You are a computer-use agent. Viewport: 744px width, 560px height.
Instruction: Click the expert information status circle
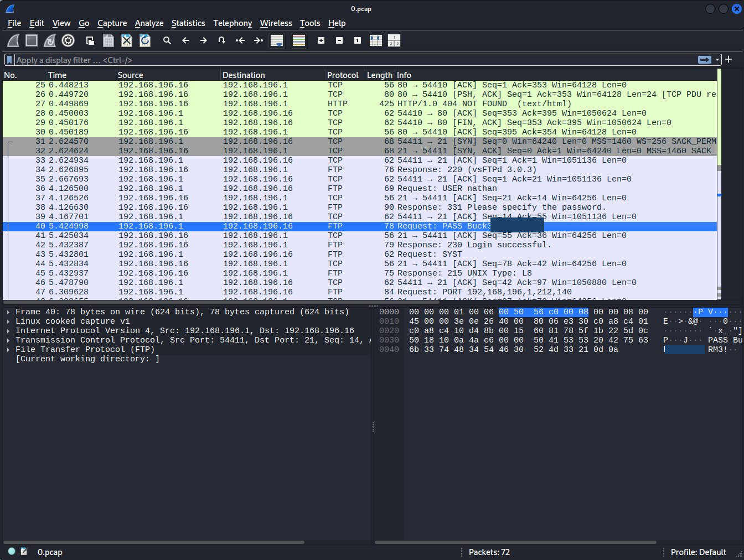click(x=12, y=551)
